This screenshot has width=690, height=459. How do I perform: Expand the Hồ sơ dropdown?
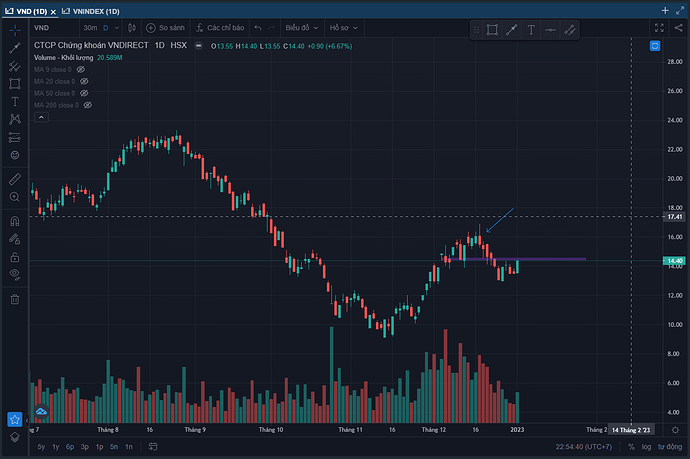coord(344,29)
